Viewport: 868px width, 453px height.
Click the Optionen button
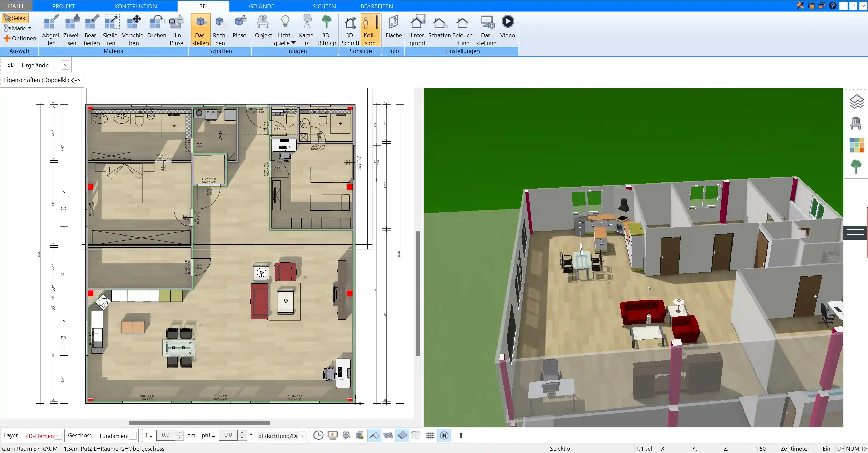20,38
